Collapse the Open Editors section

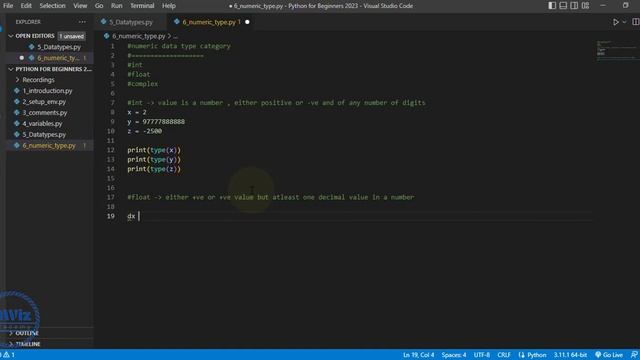11,36
